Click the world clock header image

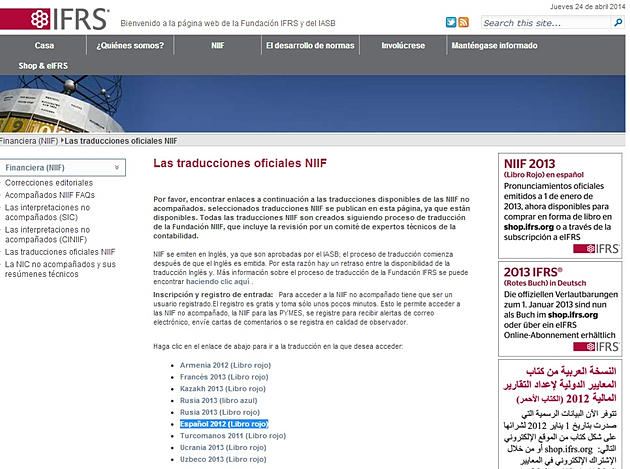pyautogui.click(x=313, y=104)
